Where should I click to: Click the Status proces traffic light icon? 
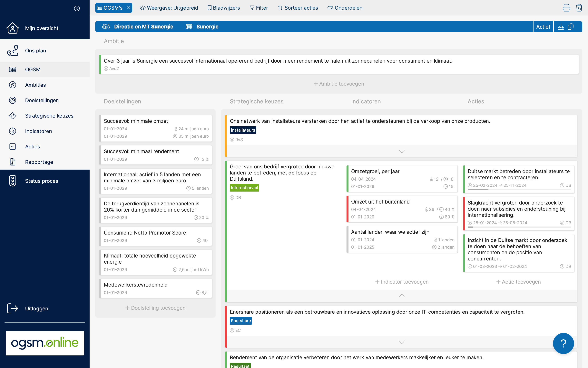[12, 181]
